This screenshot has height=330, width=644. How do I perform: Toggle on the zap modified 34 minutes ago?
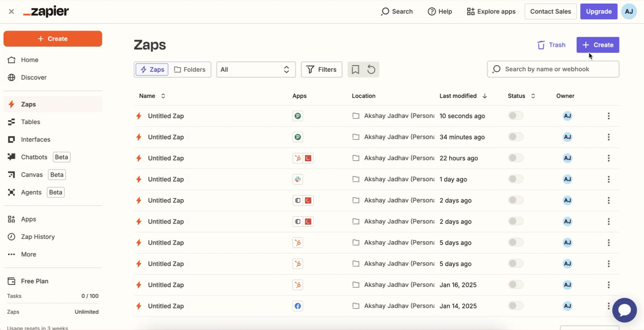point(516,137)
